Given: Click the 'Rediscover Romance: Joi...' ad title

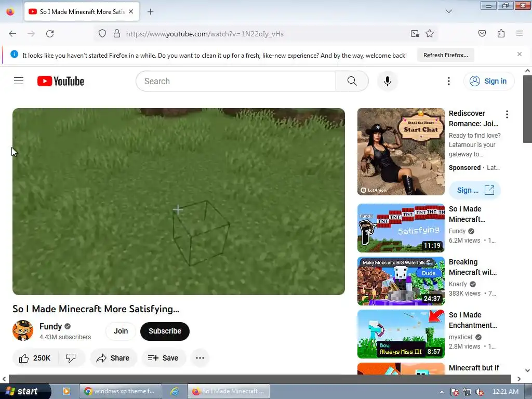Looking at the screenshot, I should tap(473, 118).
